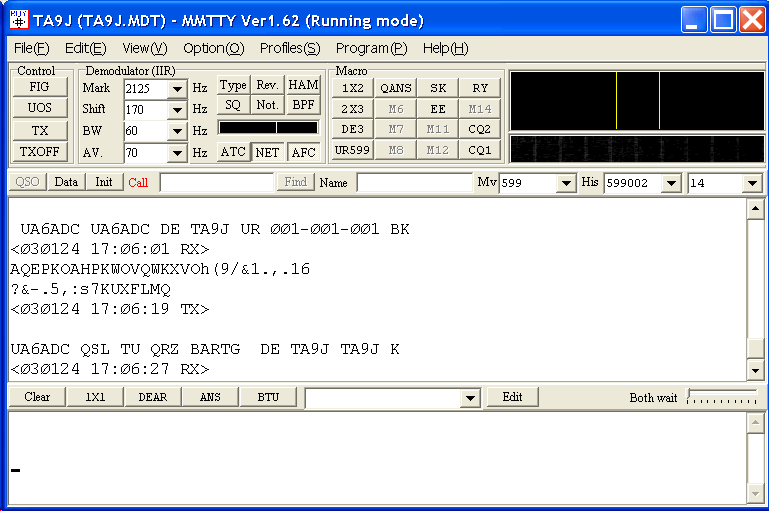Viewport: 769px width, 511px height.
Task: Open the His RST 599002 dropdown
Action: click(671, 183)
